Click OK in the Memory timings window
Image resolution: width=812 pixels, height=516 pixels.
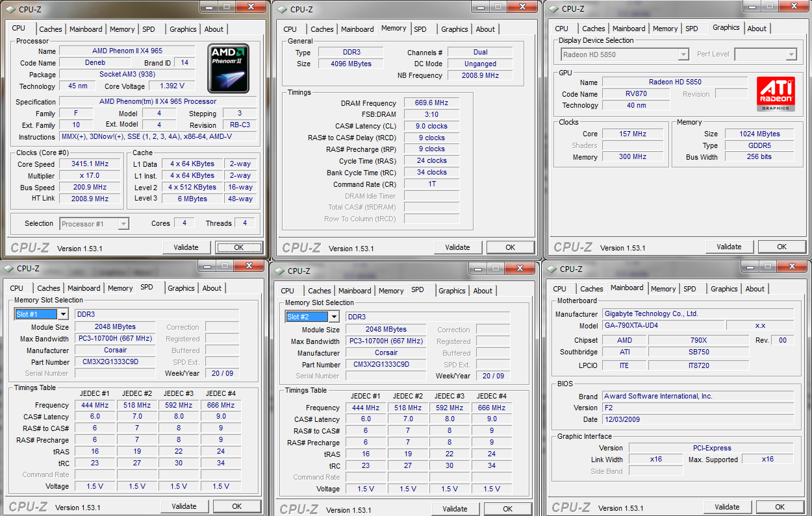click(510, 247)
